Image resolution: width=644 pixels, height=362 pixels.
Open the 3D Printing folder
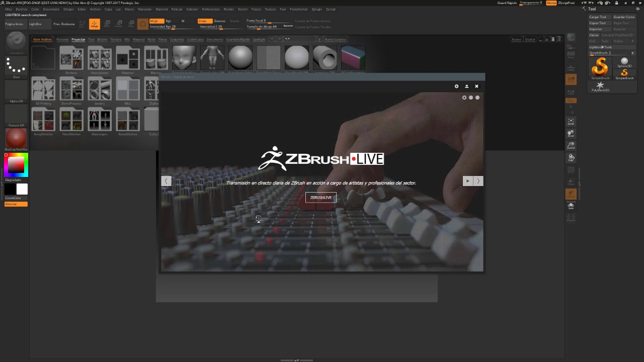click(x=43, y=90)
